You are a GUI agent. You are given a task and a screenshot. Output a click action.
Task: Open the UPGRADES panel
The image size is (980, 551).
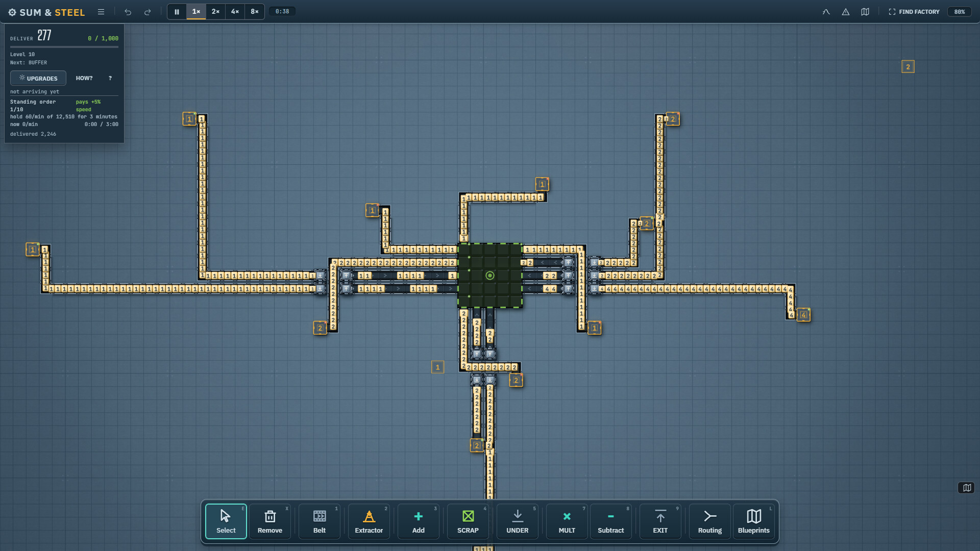coord(38,78)
